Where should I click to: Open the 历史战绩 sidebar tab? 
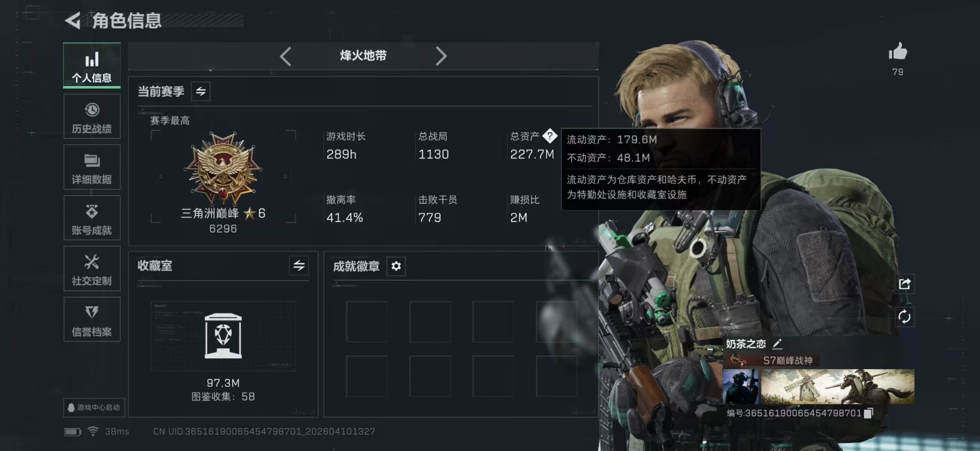coord(92,116)
